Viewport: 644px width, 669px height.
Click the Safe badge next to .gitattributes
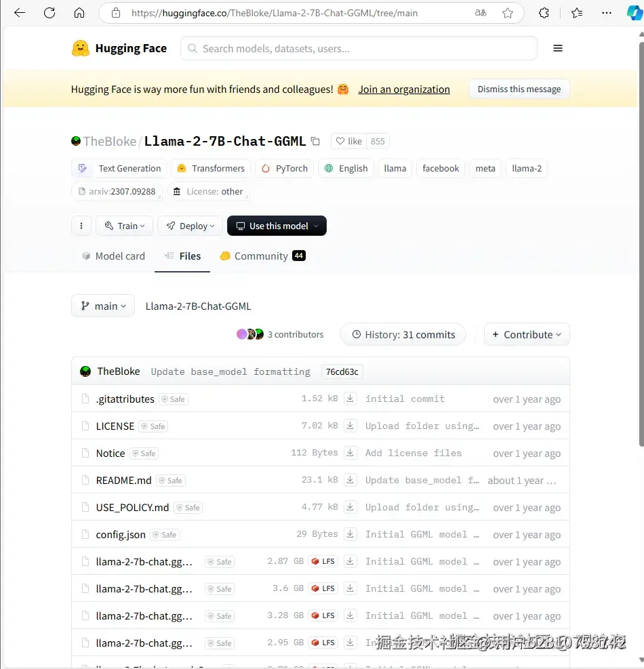(174, 399)
